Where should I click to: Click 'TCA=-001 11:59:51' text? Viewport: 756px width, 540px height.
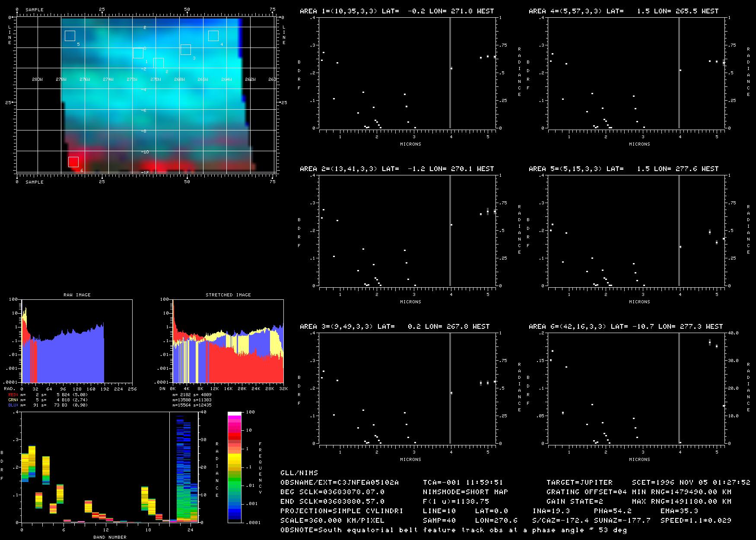point(463,483)
